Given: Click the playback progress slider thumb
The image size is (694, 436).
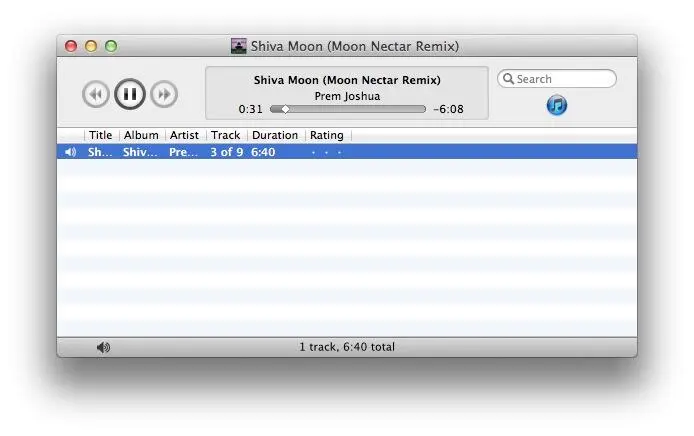Looking at the screenshot, I should (x=285, y=109).
